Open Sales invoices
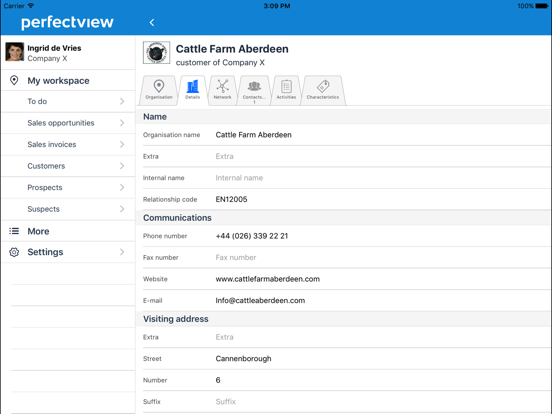This screenshot has width=552, height=414. pyautogui.click(x=68, y=144)
